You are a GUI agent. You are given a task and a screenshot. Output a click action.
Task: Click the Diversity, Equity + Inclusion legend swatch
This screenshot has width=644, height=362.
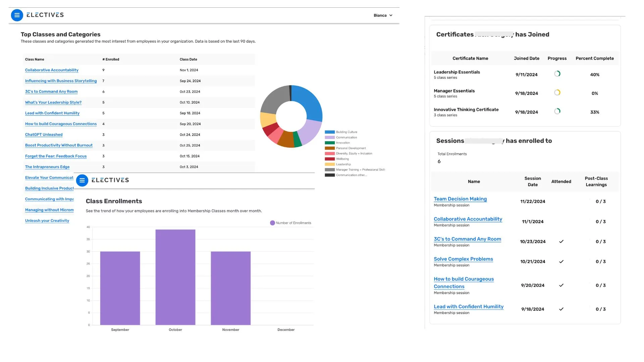click(x=330, y=154)
